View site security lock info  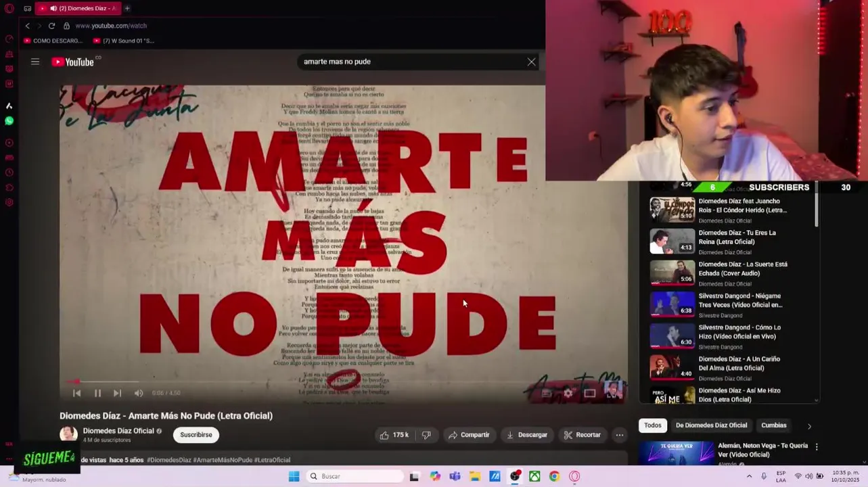coord(66,26)
